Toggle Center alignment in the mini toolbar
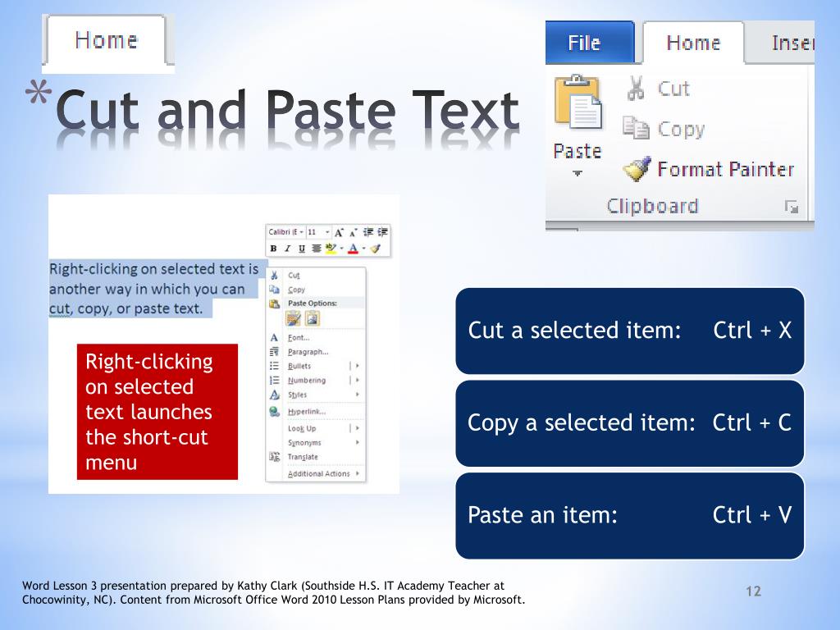Screen dimensions: 840x630 point(317,248)
